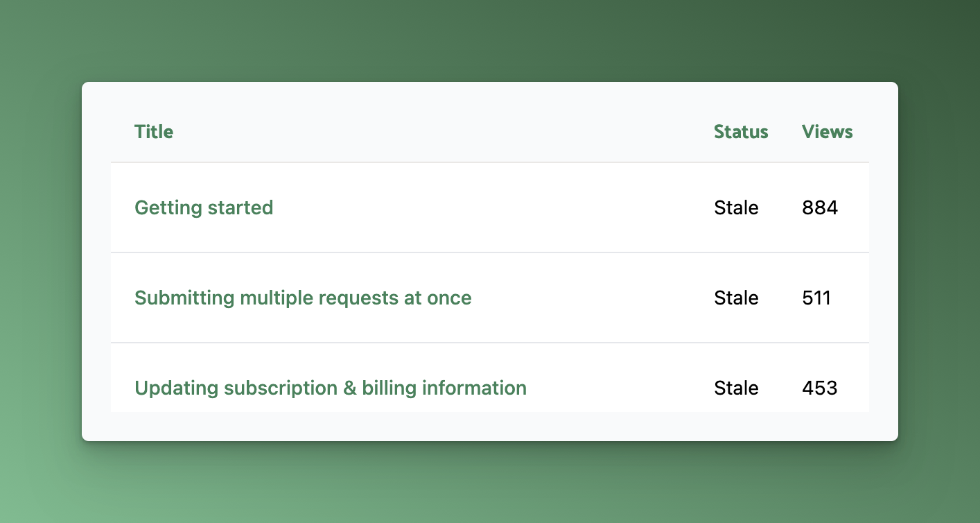The width and height of the screenshot is (980, 523).
Task: Click the word 'Submitting' in second article title
Action: pyautogui.click(x=184, y=298)
